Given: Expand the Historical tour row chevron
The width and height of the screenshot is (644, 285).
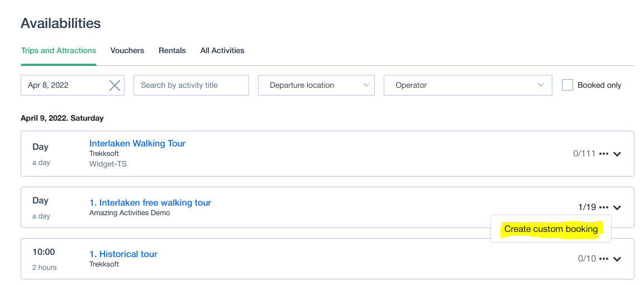Looking at the screenshot, I should [x=617, y=259].
